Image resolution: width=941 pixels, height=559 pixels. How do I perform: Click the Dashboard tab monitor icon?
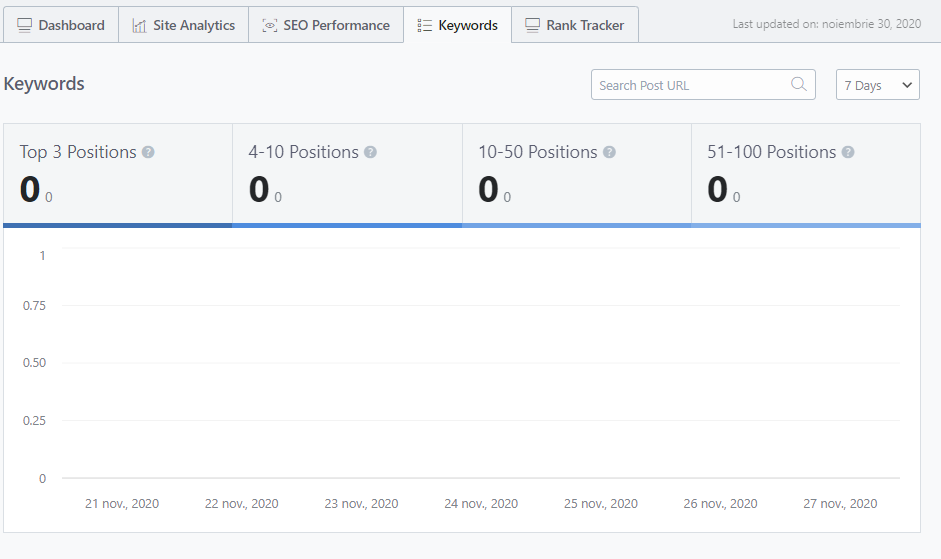(25, 25)
